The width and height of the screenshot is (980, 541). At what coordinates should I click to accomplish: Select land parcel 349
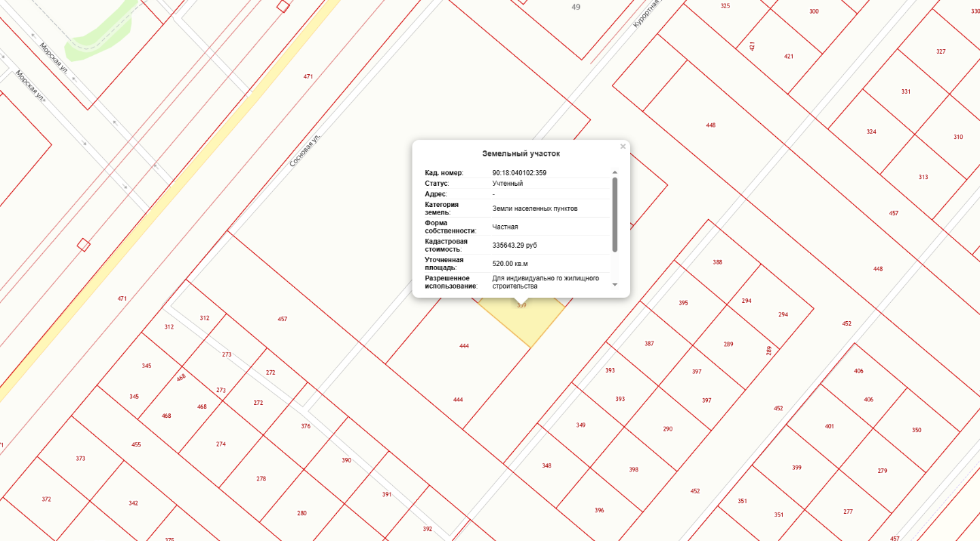[581, 425]
